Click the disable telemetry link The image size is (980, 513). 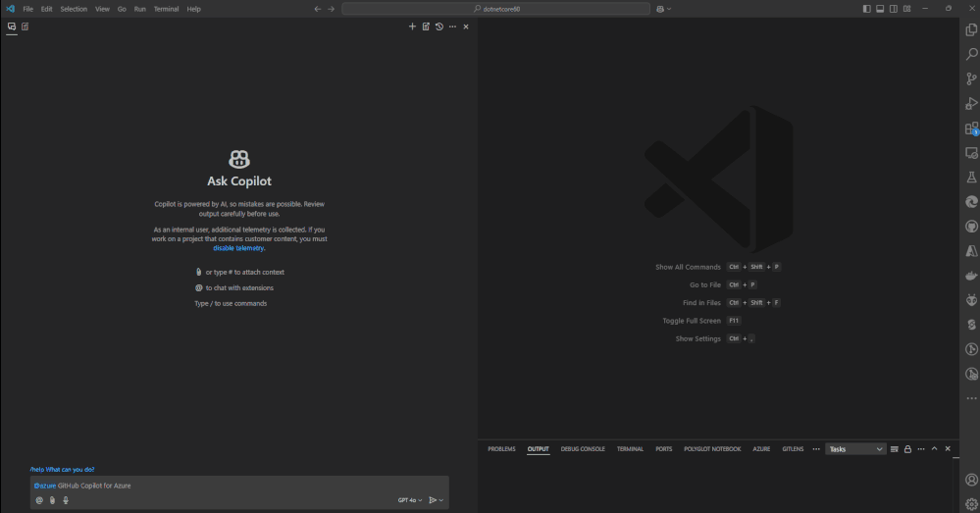point(238,248)
